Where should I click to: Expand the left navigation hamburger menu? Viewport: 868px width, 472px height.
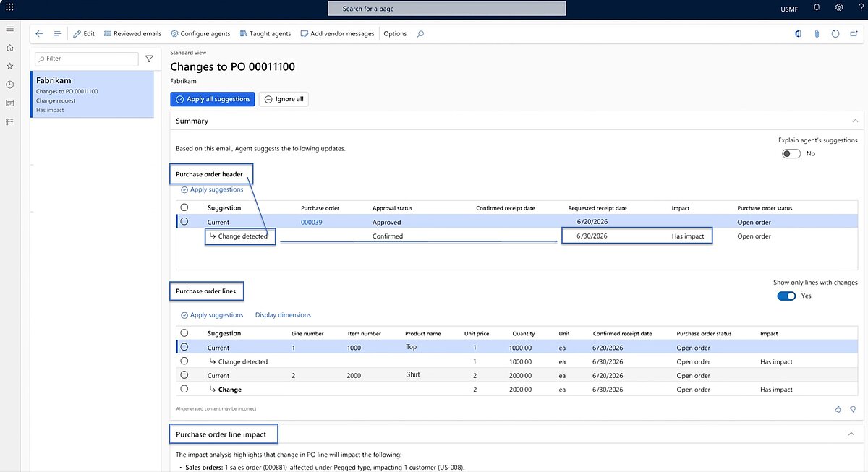tap(9, 29)
